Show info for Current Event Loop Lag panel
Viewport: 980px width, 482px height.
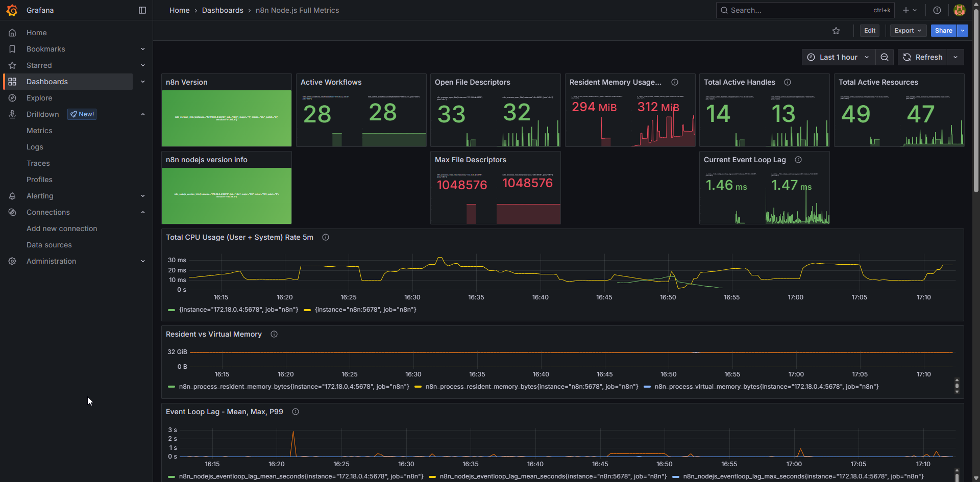coord(798,160)
